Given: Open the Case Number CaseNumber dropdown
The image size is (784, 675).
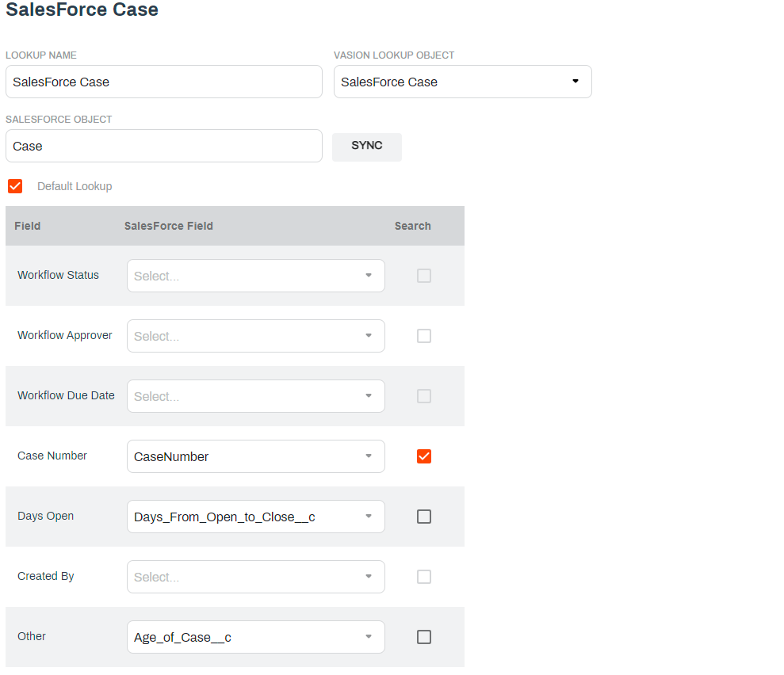Looking at the screenshot, I should [x=255, y=456].
